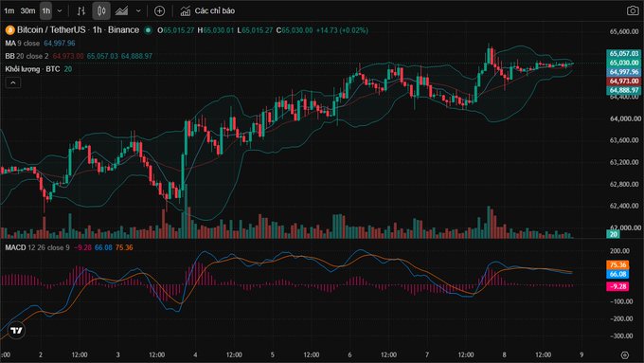The image size is (644, 363).
Task: Click the 64,000.00 price axis tick
Action: (624, 118)
